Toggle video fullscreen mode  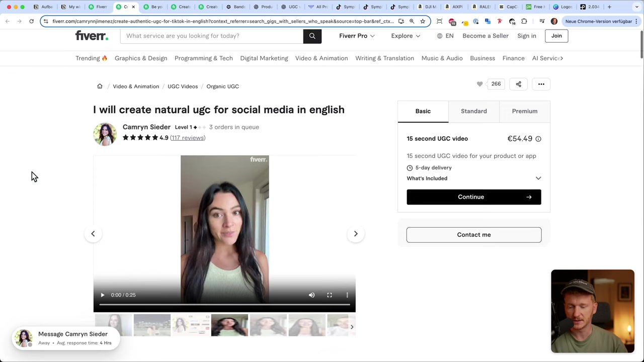(330, 295)
